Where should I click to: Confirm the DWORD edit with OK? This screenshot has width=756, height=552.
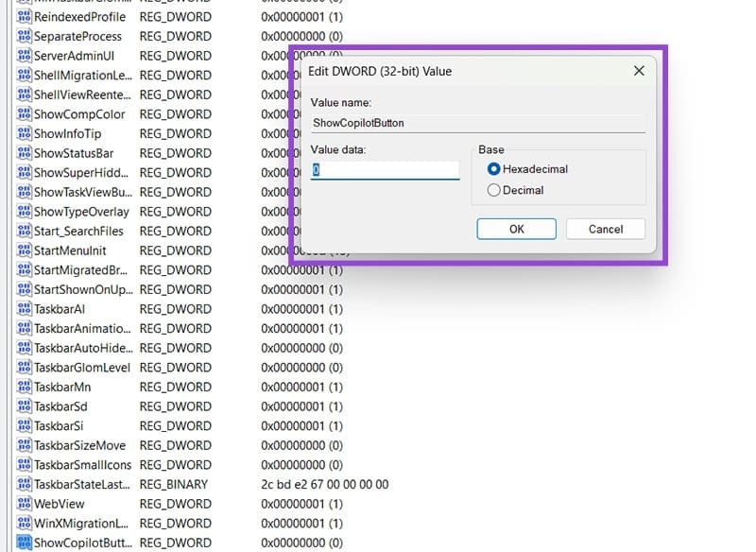(516, 229)
